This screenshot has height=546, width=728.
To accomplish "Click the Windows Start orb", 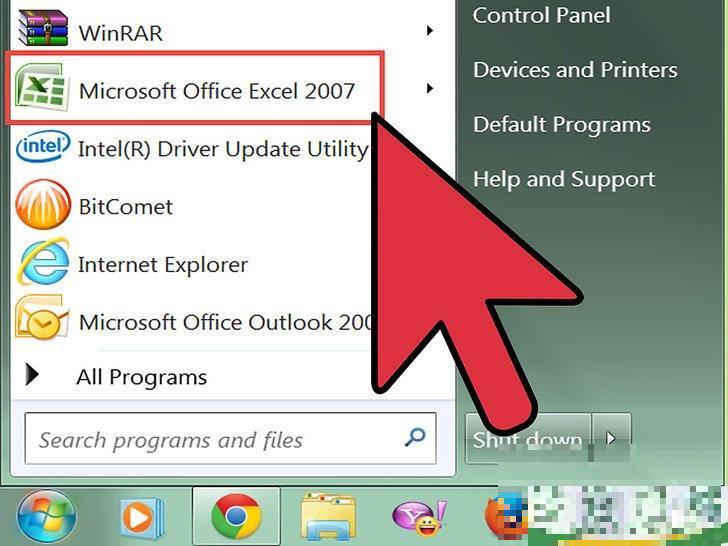I will [46, 517].
